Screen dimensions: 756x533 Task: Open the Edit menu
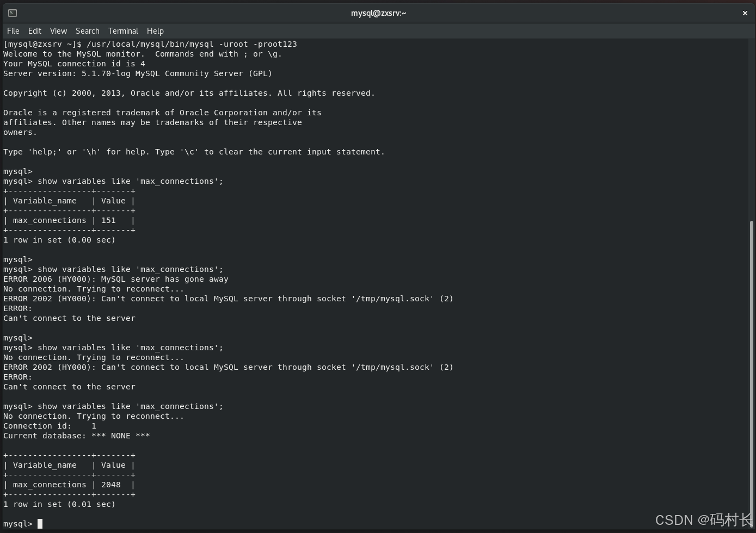35,31
